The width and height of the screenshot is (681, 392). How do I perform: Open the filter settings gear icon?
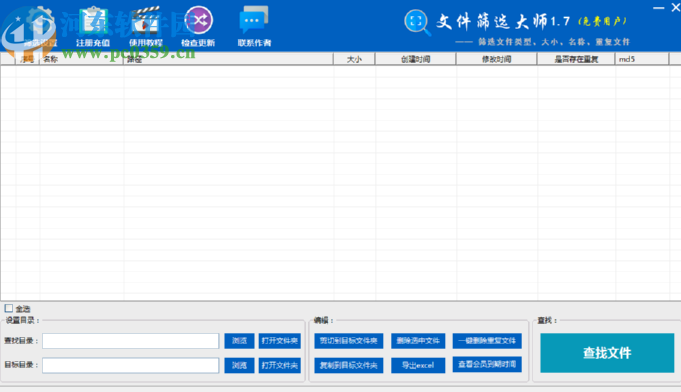coord(40,21)
